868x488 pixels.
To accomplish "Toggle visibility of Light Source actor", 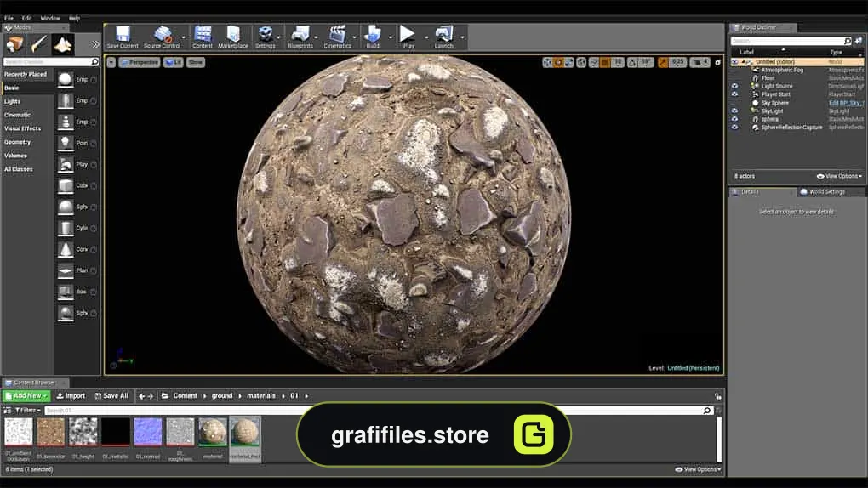I will pos(734,87).
